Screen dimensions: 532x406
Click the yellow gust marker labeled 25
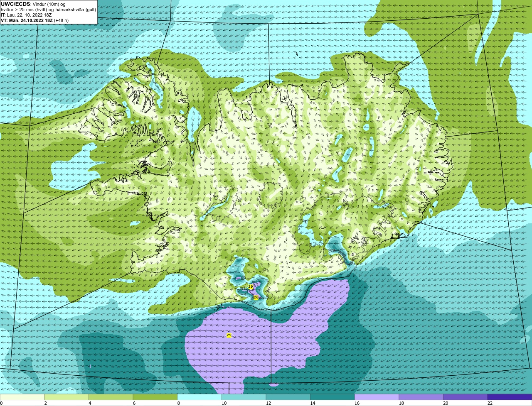[229, 335]
